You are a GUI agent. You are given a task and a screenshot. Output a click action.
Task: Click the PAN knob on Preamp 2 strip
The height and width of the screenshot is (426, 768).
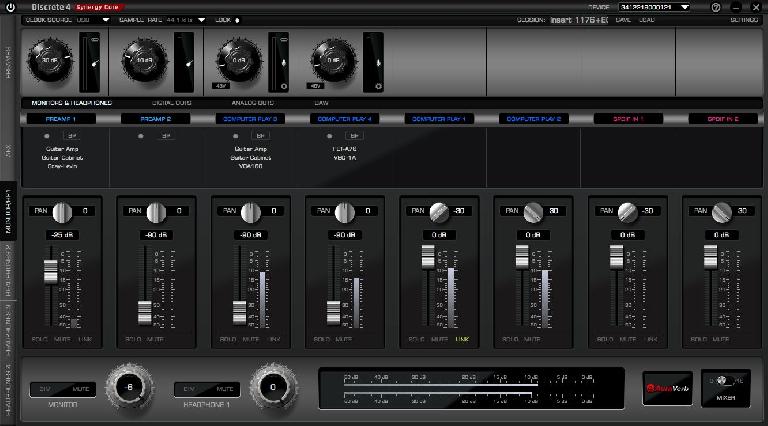point(156,212)
